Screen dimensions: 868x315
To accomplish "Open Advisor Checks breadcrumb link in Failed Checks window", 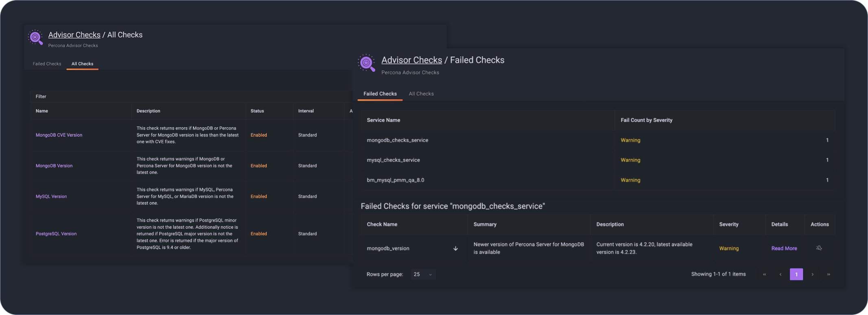I will point(411,60).
